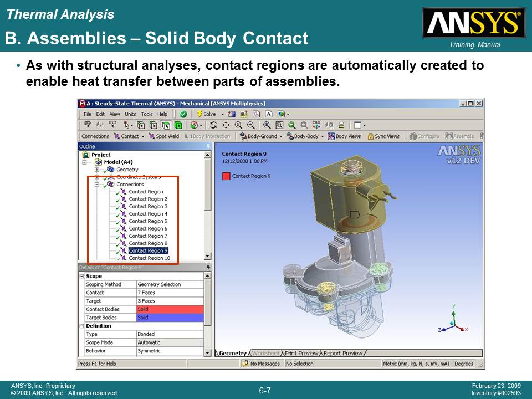The image size is (532, 399).
Task: Click the 'abc' label annotation icon
Action: point(244,114)
